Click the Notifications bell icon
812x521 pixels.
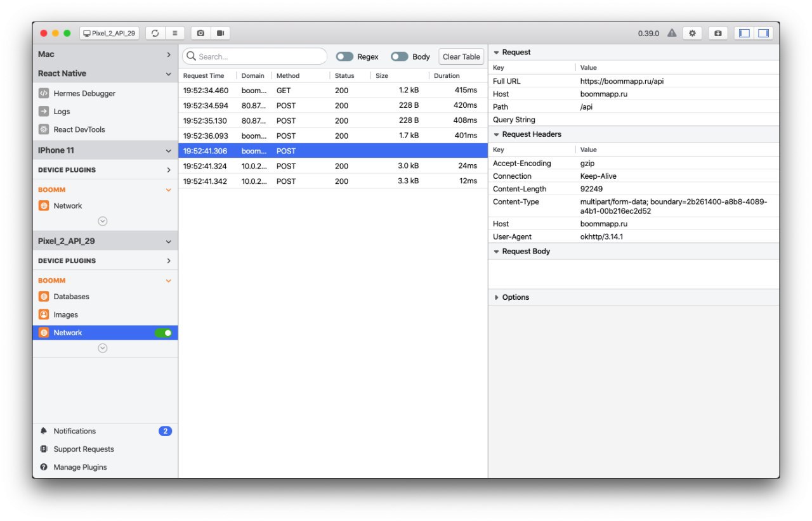click(x=44, y=431)
